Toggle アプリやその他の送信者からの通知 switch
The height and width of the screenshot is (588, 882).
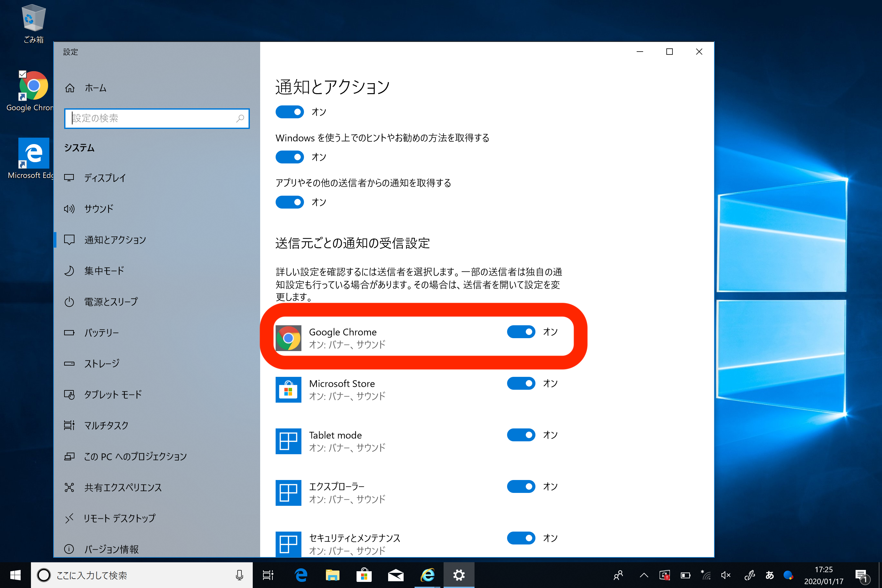click(x=289, y=202)
